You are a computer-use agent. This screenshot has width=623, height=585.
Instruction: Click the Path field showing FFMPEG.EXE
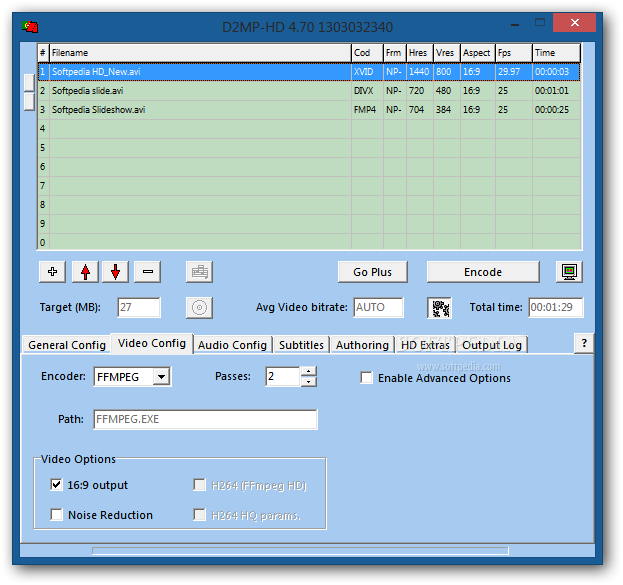(x=205, y=419)
